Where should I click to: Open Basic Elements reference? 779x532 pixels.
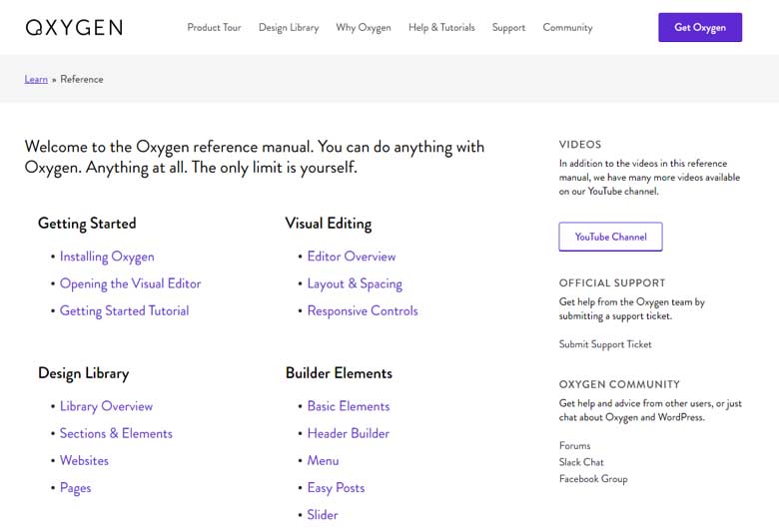[x=349, y=406]
